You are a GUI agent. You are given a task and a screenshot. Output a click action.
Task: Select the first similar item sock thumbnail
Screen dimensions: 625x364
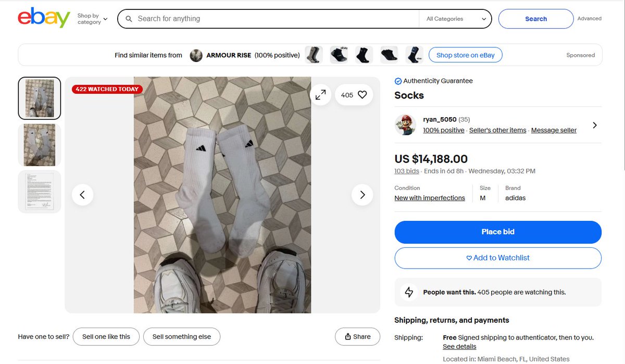click(314, 55)
